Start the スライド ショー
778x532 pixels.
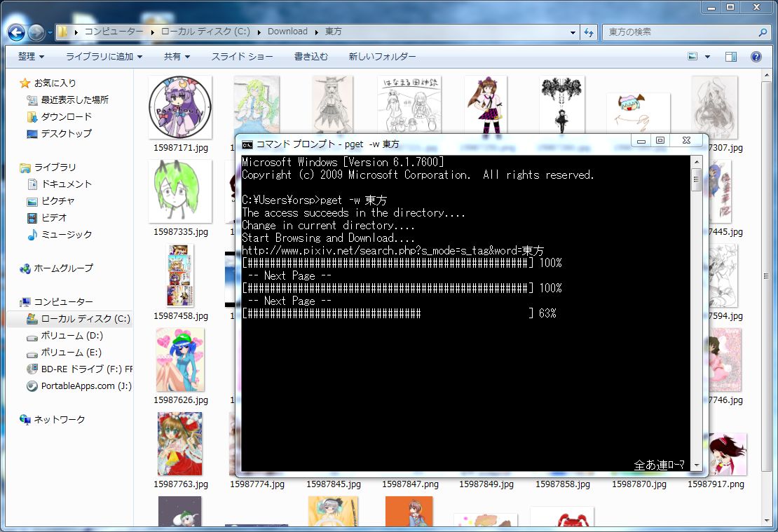click(242, 57)
